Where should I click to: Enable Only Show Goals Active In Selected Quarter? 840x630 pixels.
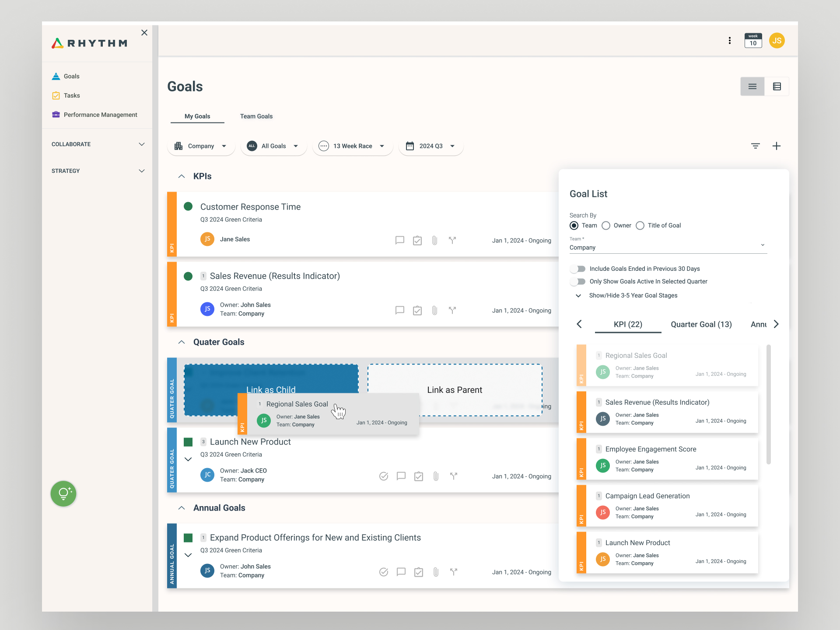click(578, 281)
